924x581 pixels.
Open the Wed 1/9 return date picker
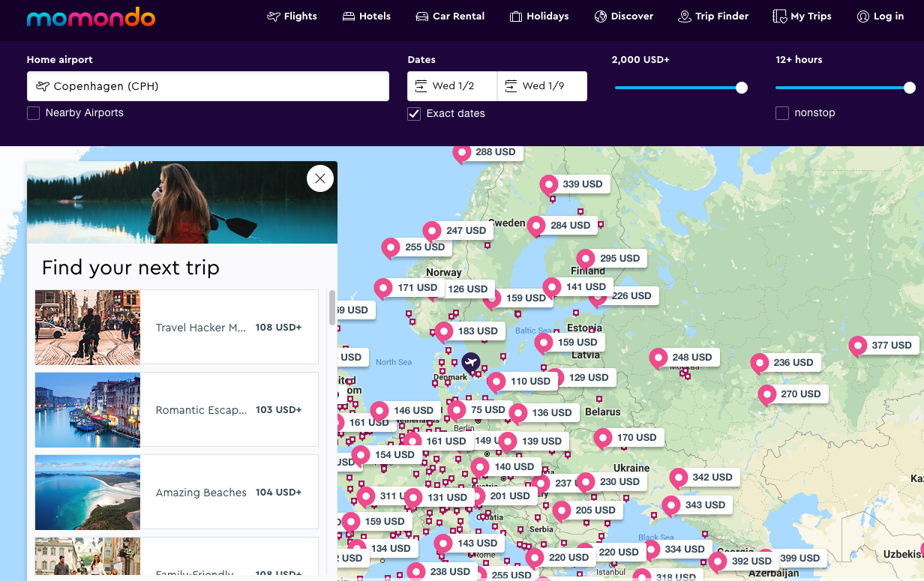[x=541, y=86]
